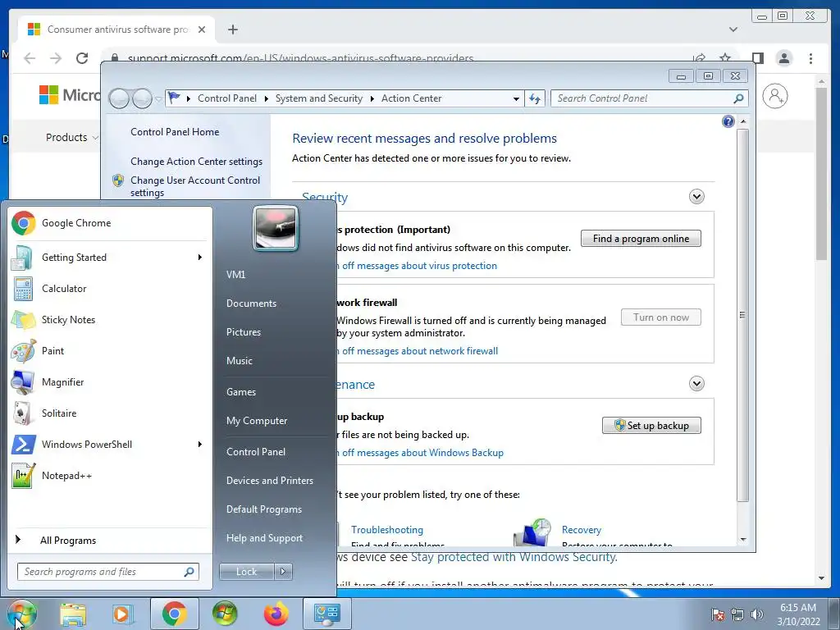840x630 pixels.
Task: Launch Calculator from the Start menu
Action: [x=110, y=289]
